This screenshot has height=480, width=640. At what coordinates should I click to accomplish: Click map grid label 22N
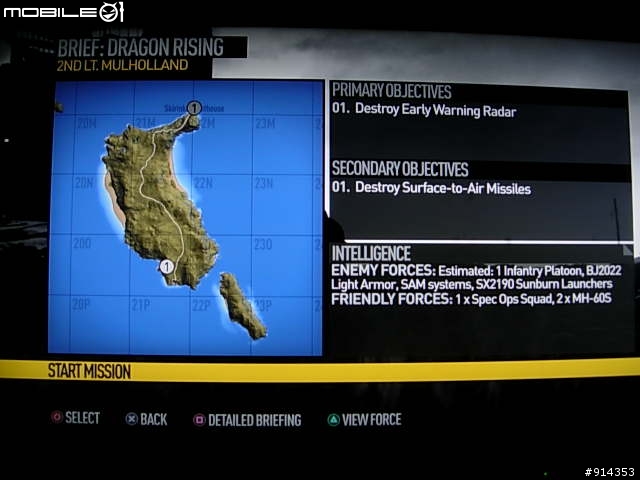pos(203,183)
